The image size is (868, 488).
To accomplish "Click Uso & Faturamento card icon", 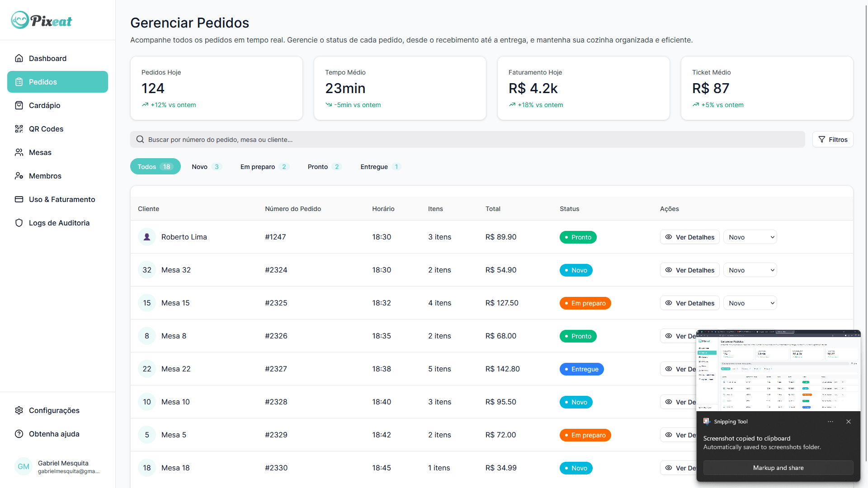I will (x=19, y=199).
